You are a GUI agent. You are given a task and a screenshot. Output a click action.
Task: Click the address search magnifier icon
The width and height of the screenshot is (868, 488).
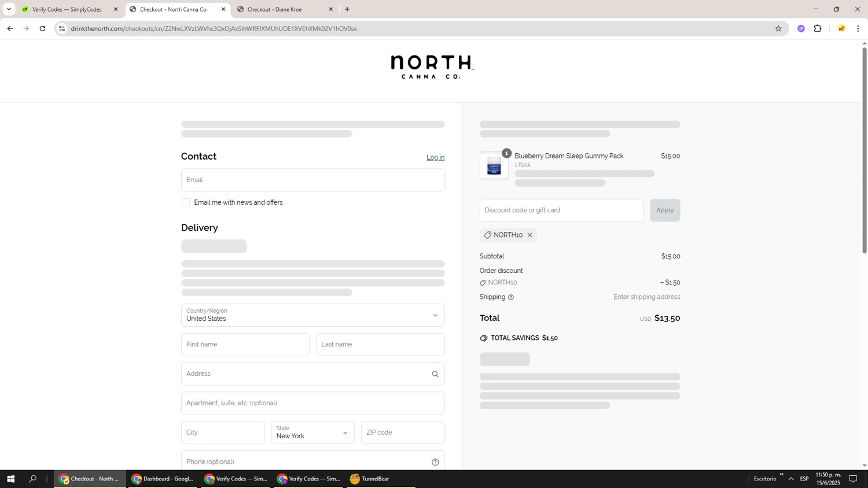pyautogui.click(x=435, y=374)
